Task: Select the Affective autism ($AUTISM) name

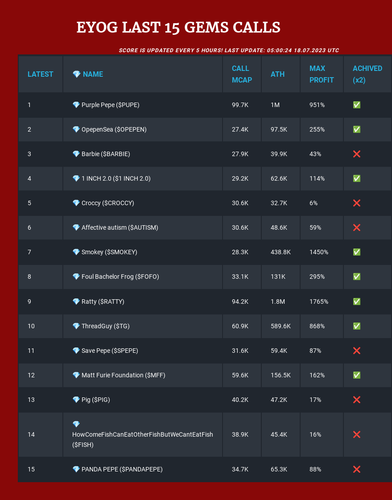Action: point(120,227)
